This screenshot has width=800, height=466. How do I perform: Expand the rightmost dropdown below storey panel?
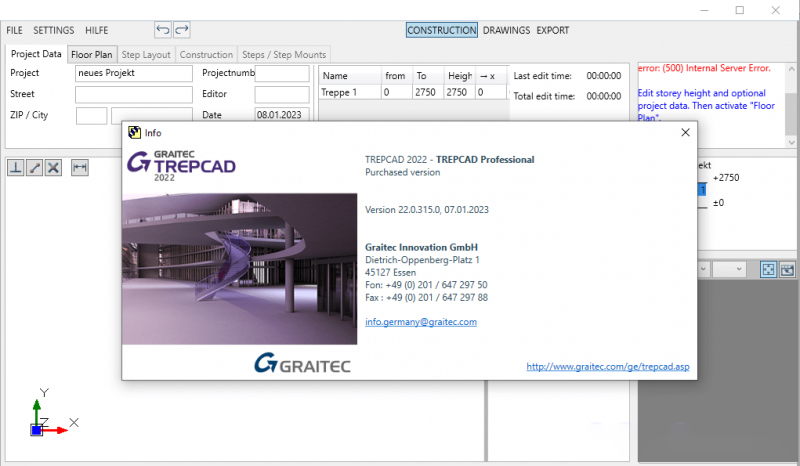click(729, 269)
